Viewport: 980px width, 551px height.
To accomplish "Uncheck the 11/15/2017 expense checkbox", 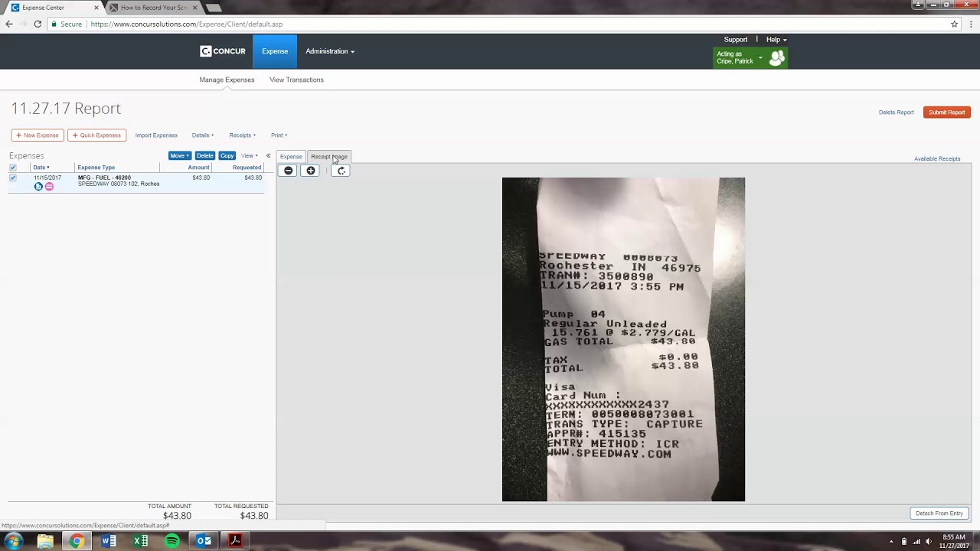I will pyautogui.click(x=12, y=178).
